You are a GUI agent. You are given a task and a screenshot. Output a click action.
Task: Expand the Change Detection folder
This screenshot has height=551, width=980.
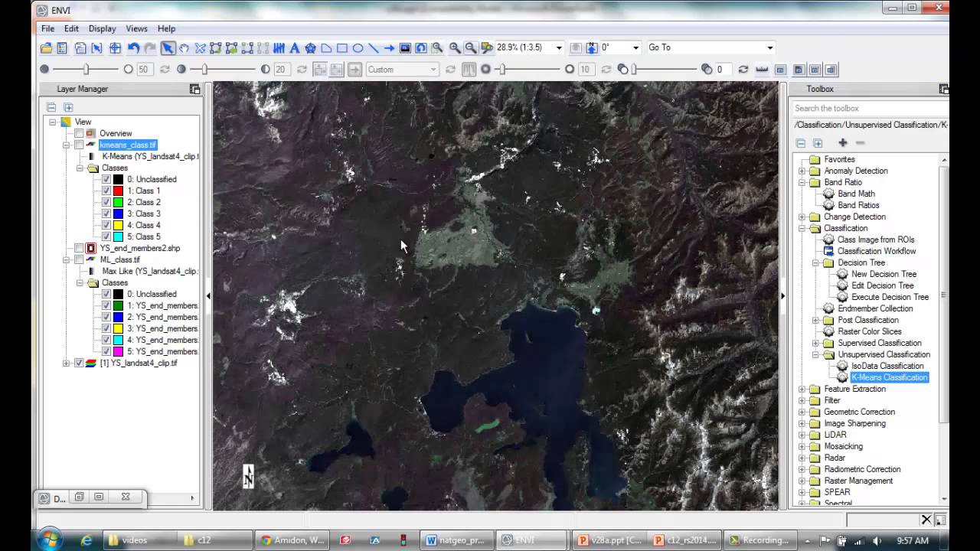point(802,217)
